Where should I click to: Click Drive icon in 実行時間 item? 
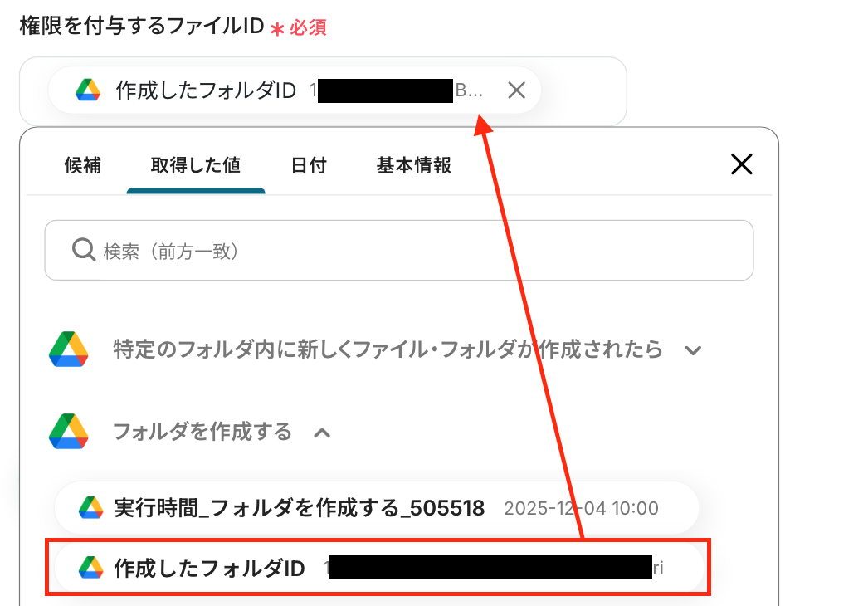coord(90,507)
